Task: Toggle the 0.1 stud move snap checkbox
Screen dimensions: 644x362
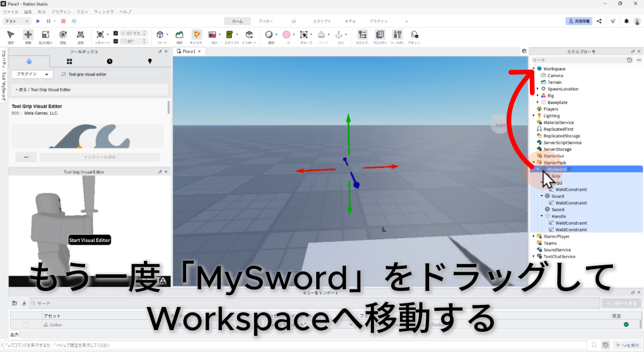Action: [x=116, y=33]
